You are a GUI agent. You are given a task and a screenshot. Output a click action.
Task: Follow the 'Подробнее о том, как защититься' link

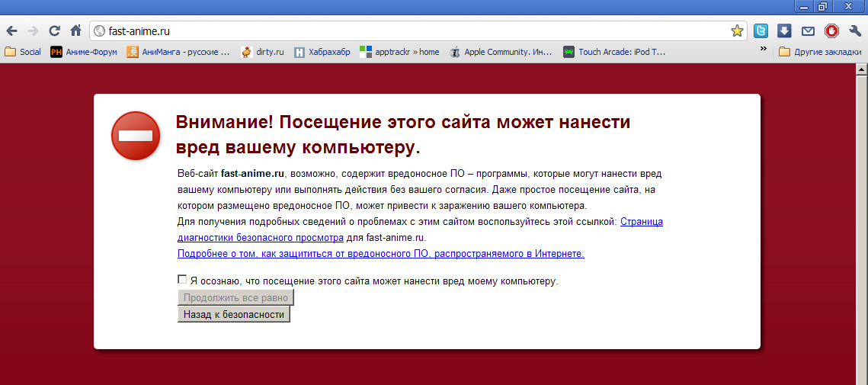[380, 253]
